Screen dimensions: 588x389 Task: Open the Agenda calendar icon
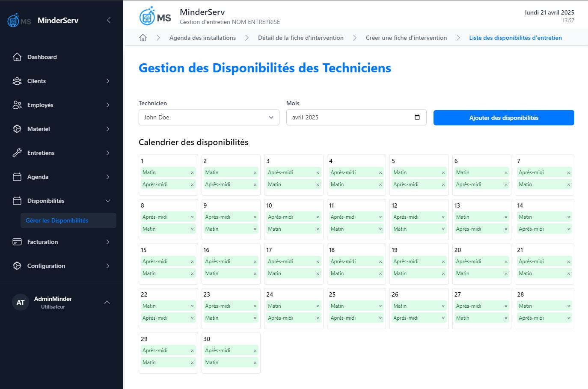point(17,177)
